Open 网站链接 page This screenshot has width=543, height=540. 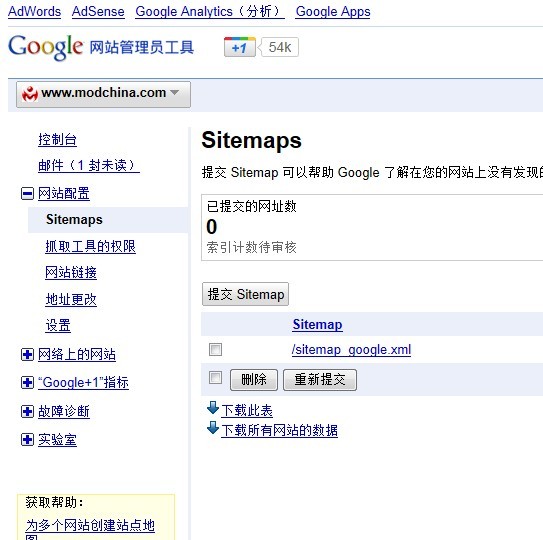pos(71,273)
